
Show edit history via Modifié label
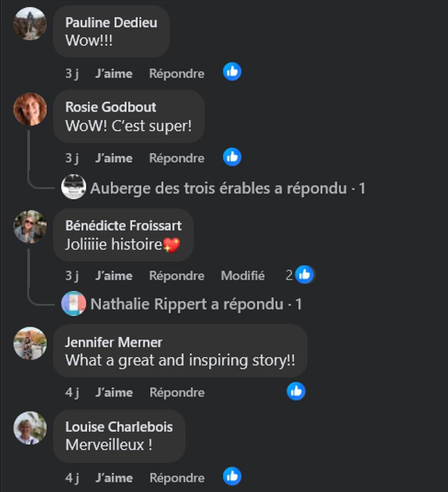(243, 276)
